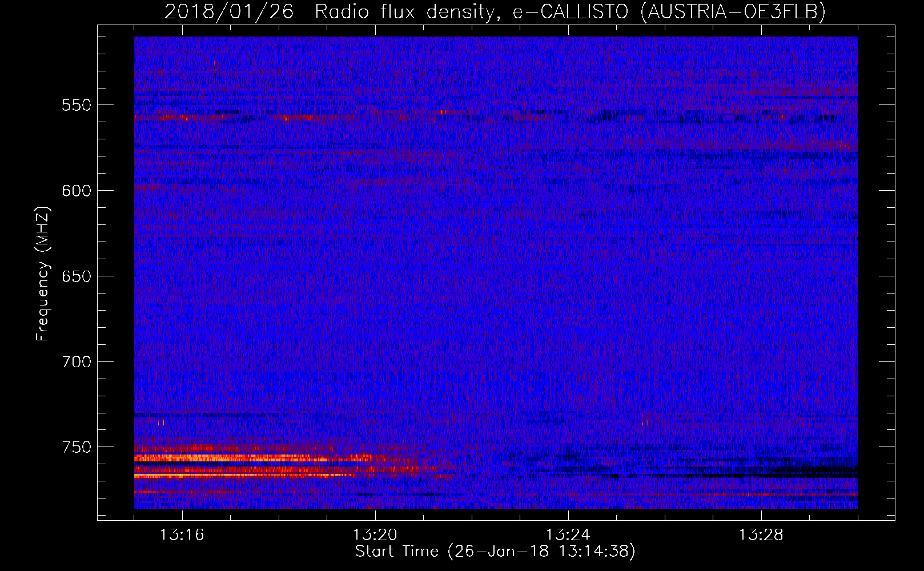This screenshot has width=924, height=571.
Task: Click the 13:28 time tick label
Action: coord(761,535)
